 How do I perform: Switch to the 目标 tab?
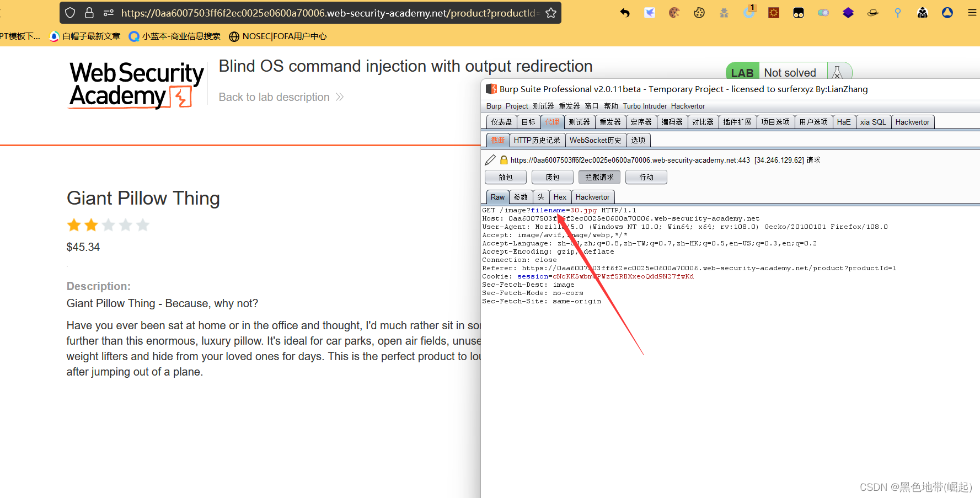point(528,122)
